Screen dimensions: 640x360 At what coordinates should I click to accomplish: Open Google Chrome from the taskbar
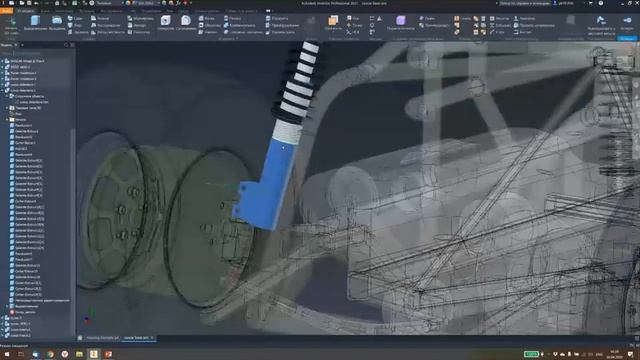pyautogui.click(x=50, y=354)
